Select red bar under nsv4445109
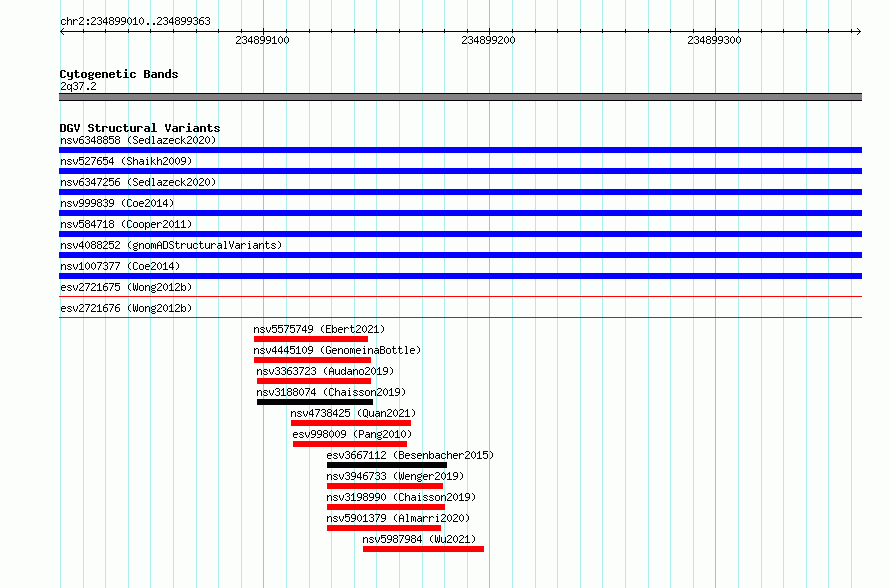Image resolution: width=890 pixels, height=588 pixels. click(312, 360)
